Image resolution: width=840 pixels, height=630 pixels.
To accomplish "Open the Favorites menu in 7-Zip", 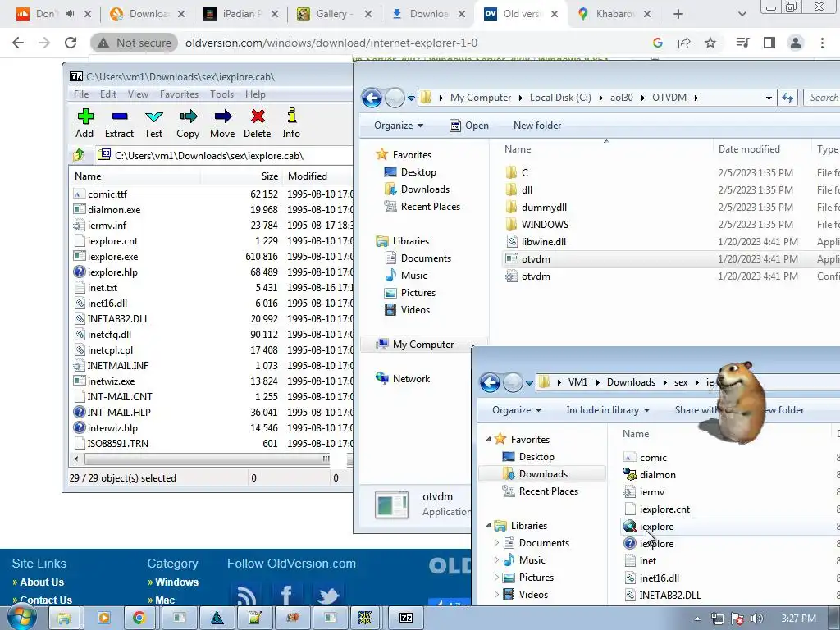I will click(x=179, y=94).
